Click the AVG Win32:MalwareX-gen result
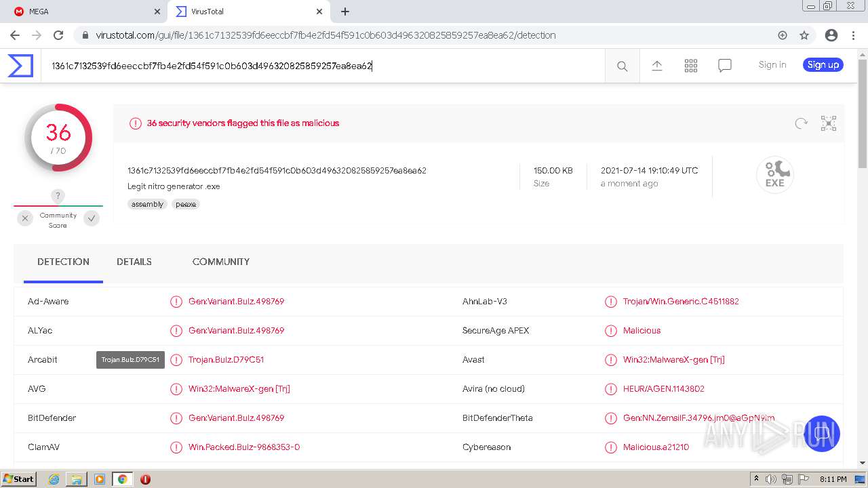This screenshot has height=488, width=868. [239, 389]
